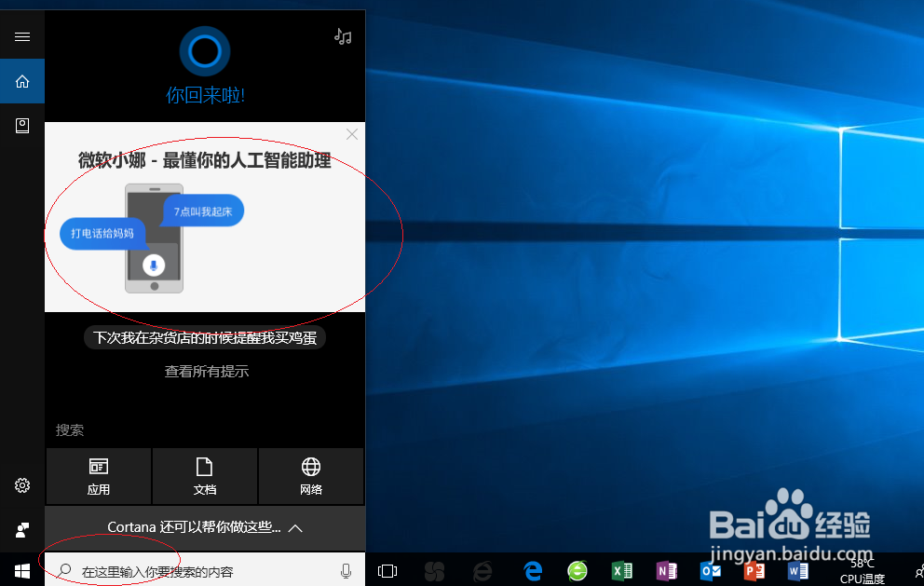
Task: Search in 文档 category
Action: [205, 476]
